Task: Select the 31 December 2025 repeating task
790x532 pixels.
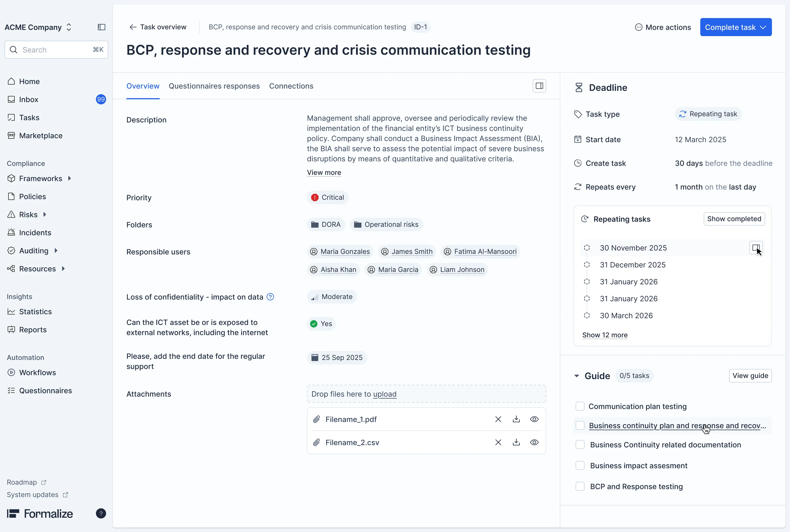Action: tap(633, 265)
